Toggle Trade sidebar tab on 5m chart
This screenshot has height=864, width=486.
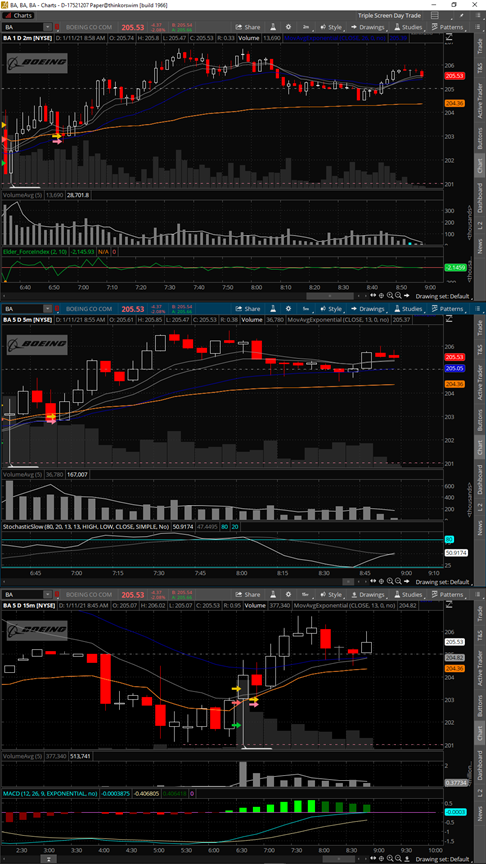pyautogui.click(x=480, y=327)
